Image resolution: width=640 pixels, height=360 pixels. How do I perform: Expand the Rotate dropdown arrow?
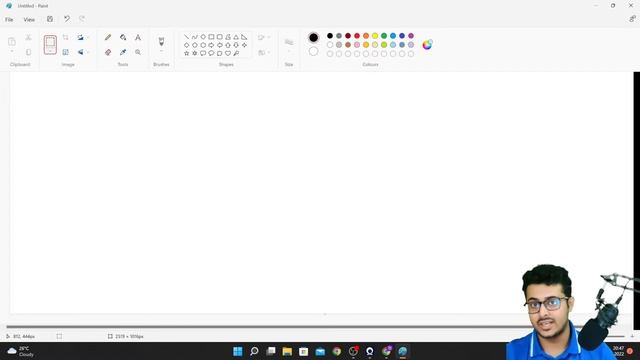click(x=87, y=38)
